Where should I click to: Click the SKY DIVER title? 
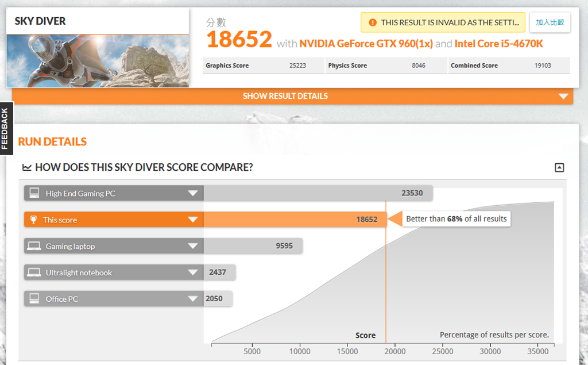[x=40, y=21]
